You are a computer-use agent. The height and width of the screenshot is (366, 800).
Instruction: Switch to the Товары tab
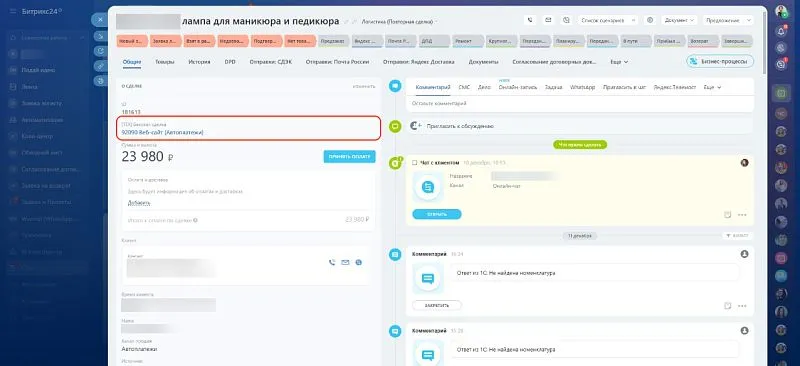click(x=164, y=62)
